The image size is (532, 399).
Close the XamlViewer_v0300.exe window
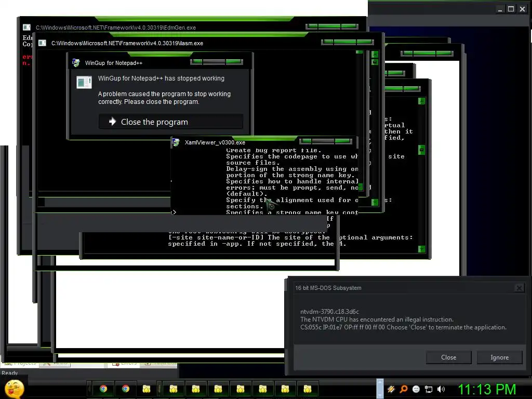tap(343, 140)
